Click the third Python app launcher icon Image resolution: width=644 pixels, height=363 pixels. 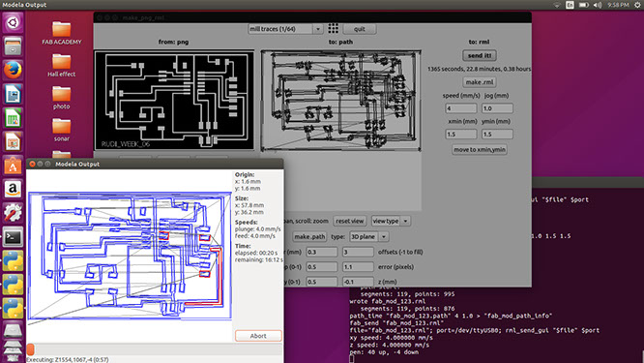(13, 309)
